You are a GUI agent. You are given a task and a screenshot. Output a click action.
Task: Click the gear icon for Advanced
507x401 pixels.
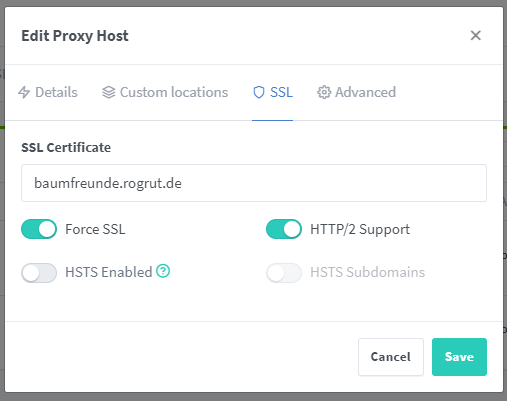tap(324, 92)
